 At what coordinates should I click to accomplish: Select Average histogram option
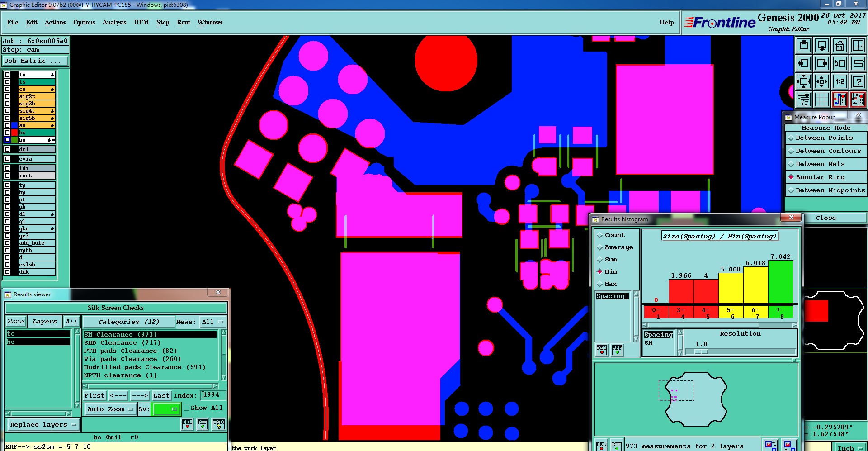point(615,247)
